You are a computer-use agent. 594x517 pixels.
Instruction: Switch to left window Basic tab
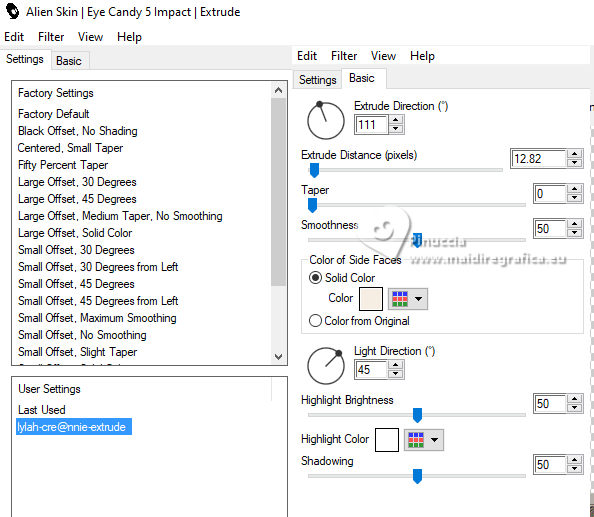(69, 61)
